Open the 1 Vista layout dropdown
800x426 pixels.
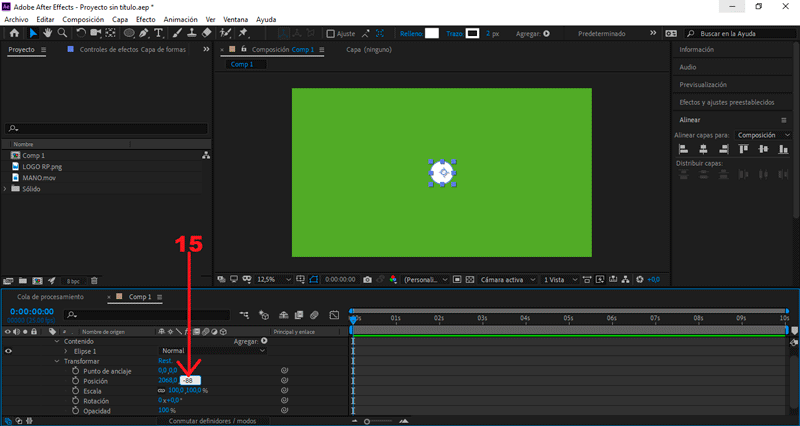(560, 280)
